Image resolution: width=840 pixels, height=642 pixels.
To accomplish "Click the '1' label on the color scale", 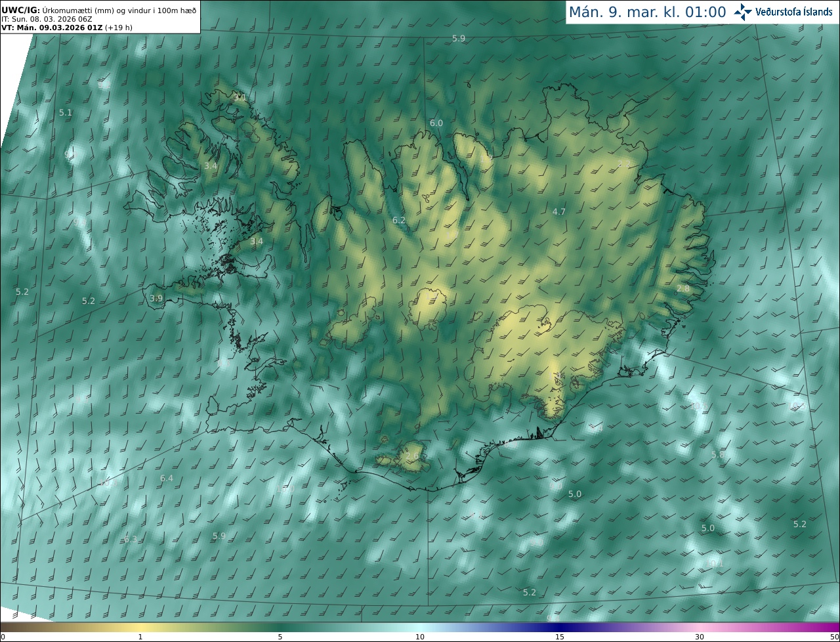I will [140, 637].
